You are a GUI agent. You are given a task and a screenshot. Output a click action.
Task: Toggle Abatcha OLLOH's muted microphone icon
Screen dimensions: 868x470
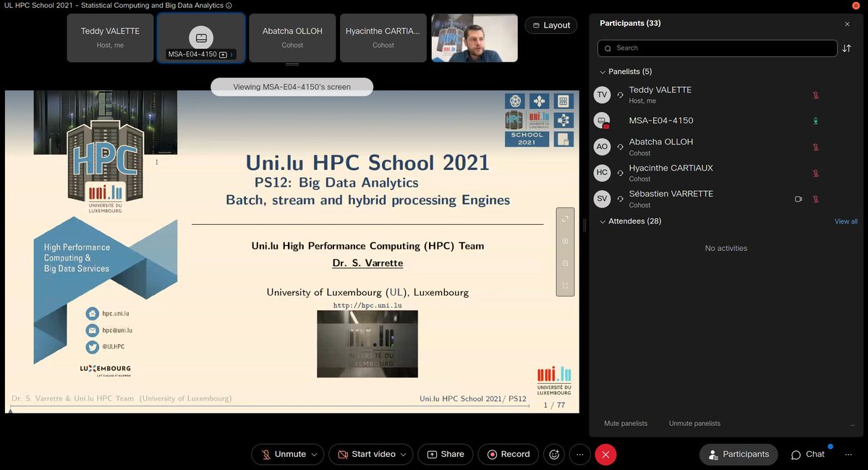tap(815, 147)
